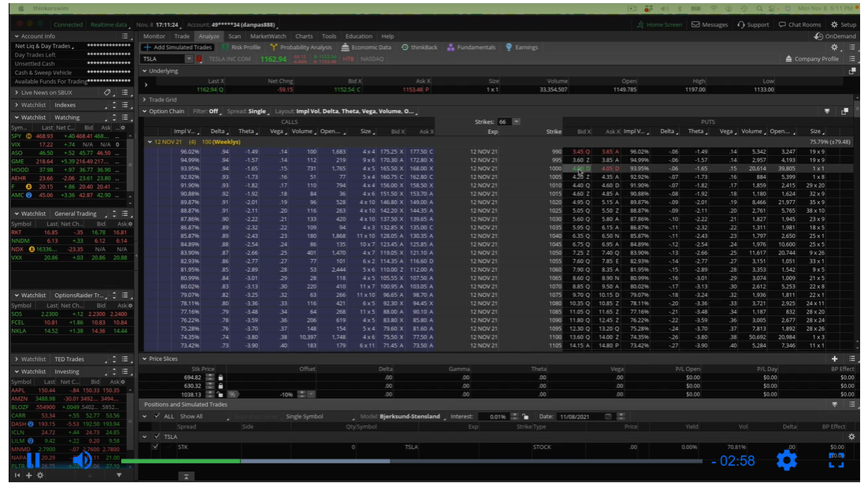Open Chat Rooms
Image resolution: width=868 pixels, height=498 pixels.
pyautogui.click(x=799, y=24)
